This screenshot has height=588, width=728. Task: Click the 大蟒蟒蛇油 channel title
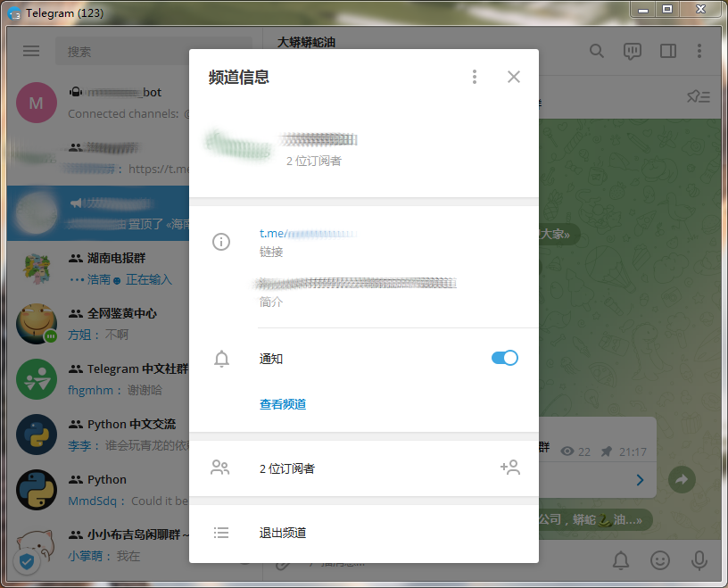point(306,42)
